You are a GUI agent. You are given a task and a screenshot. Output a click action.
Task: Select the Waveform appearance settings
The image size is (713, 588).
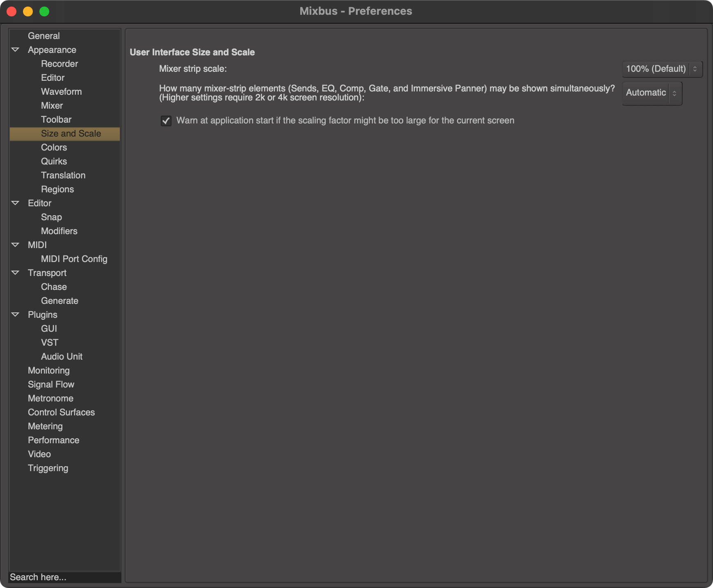click(x=61, y=91)
